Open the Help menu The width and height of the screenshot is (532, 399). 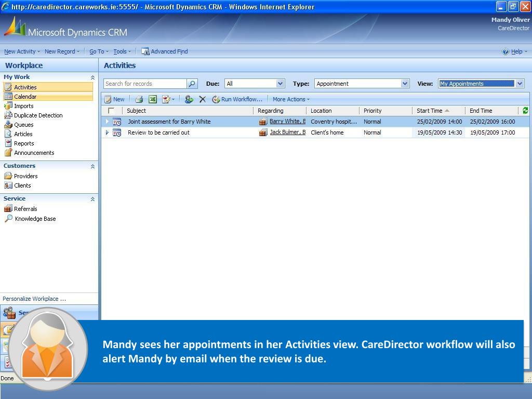pos(519,51)
